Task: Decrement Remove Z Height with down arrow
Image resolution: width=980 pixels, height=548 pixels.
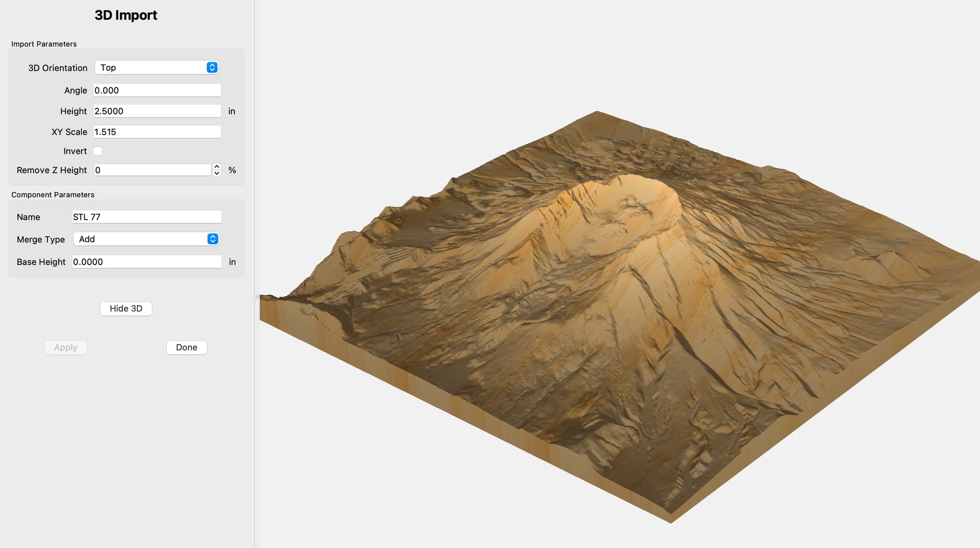Action: pos(217,174)
